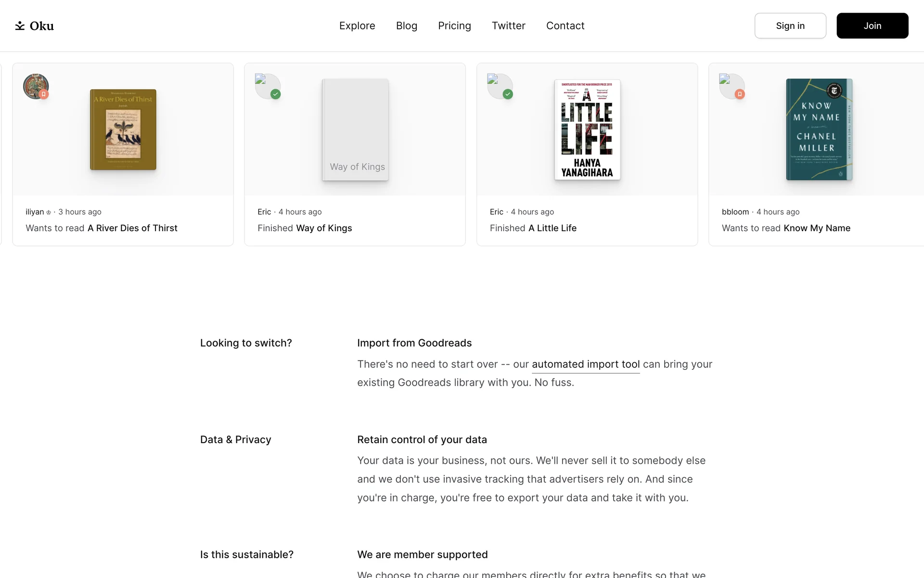Click Eric's avatar on A Little Life card
The image size is (924, 578).
tap(500, 86)
